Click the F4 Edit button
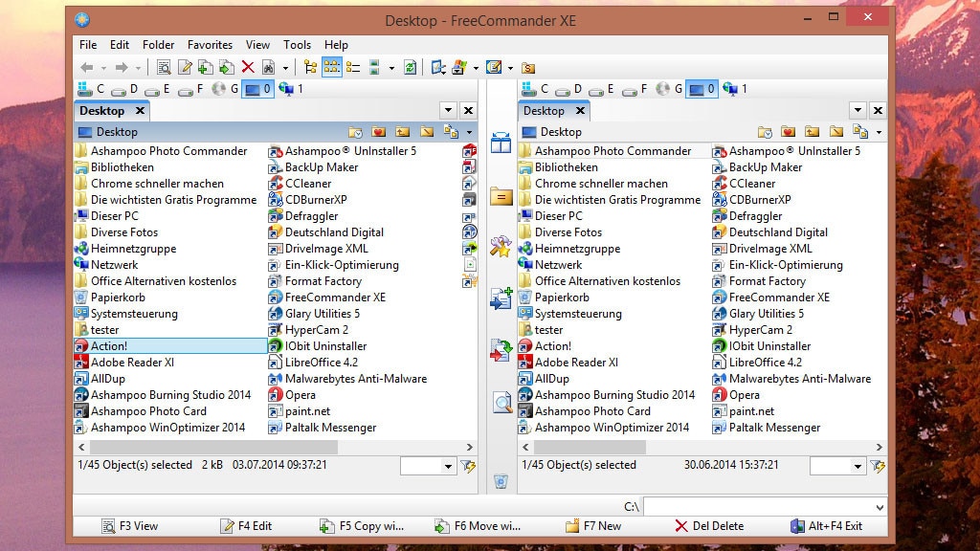 pyautogui.click(x=246, y=526)
